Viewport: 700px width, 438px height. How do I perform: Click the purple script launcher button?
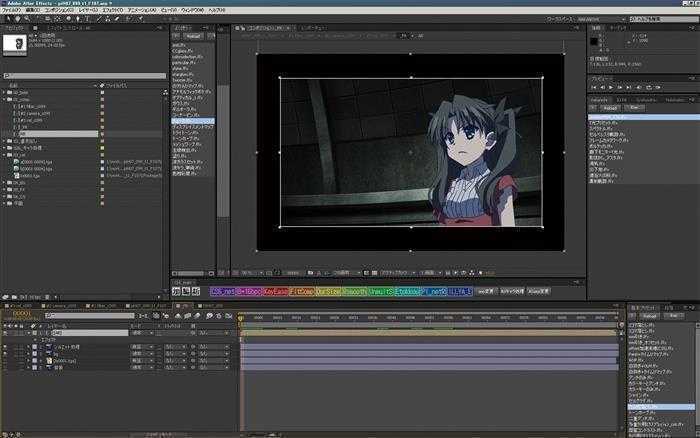click(223, 292)
